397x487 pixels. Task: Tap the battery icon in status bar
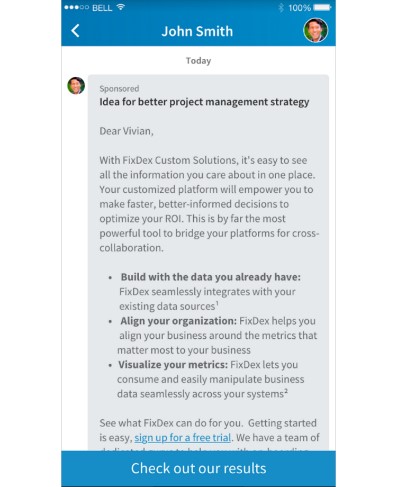point(322,7)
